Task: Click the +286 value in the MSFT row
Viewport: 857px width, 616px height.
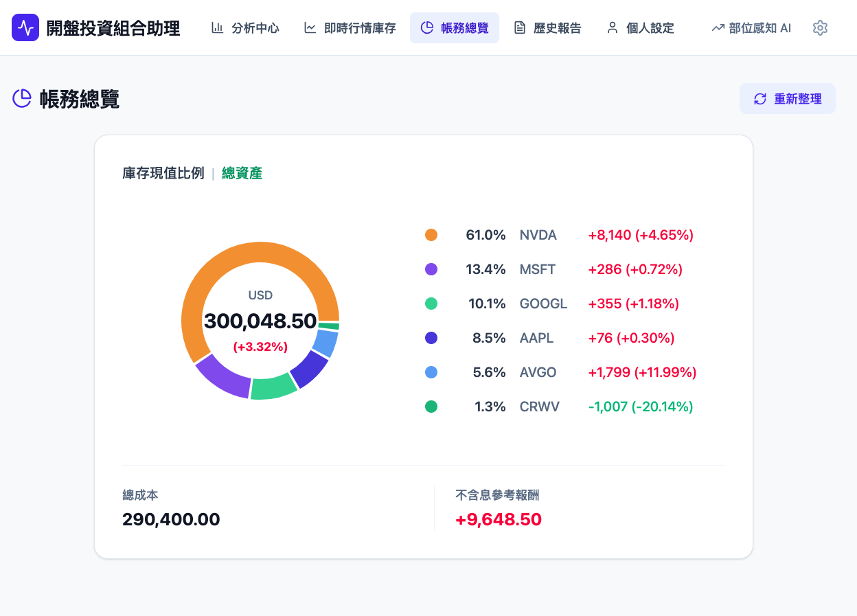Action: coord(608,269)
